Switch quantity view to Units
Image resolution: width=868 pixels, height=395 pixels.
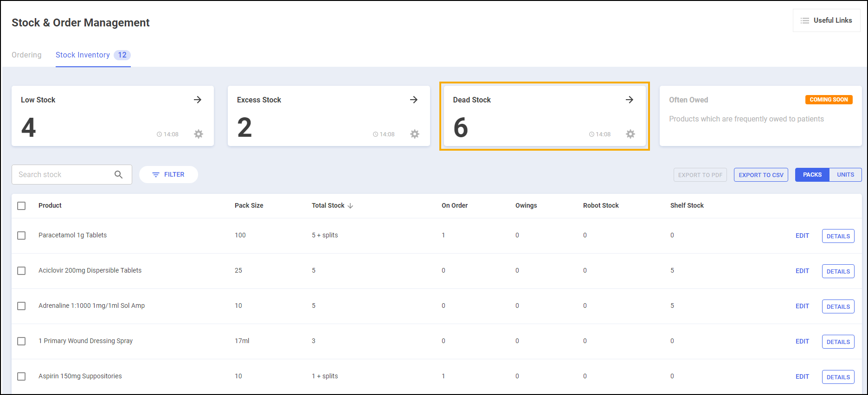(x=845, y=175)
